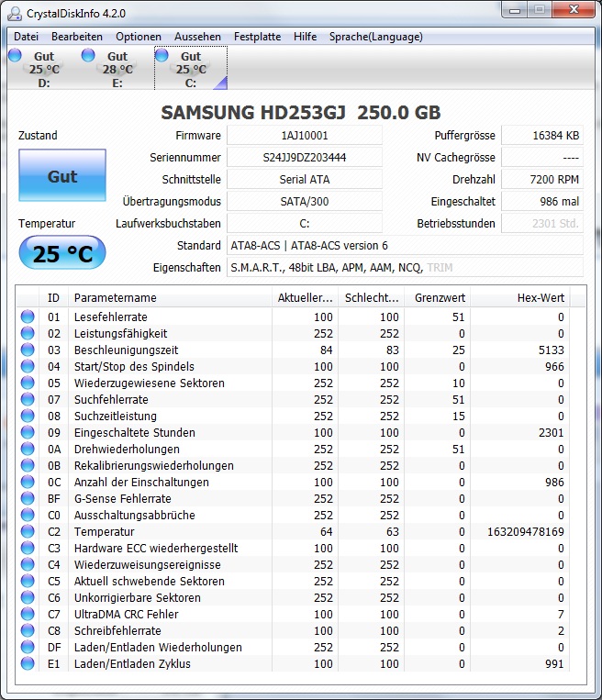Click the SAMSUNG HD253GJ 250.0 GB title
602x700 pixels.
[301, 113]
